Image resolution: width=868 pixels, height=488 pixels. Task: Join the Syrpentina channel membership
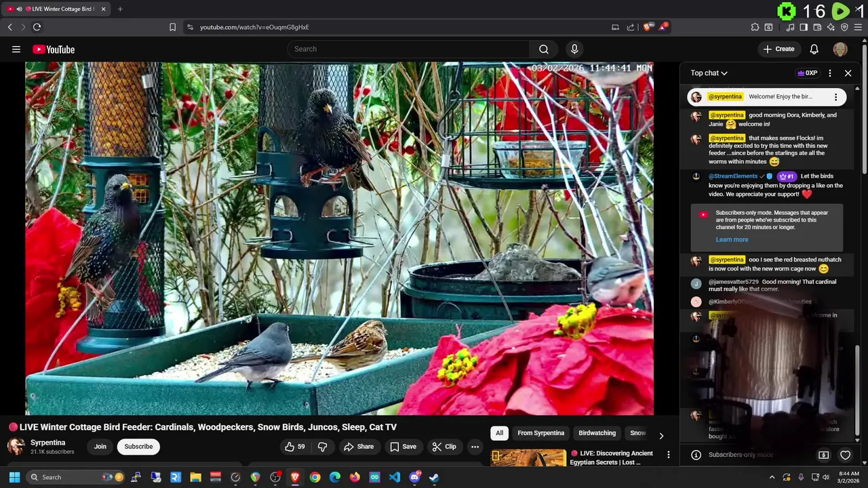(100, 447)
